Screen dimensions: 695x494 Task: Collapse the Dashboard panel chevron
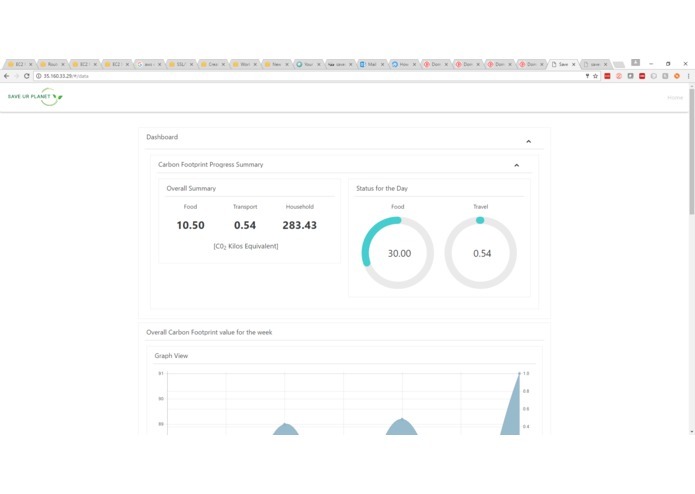coord(528,141)
